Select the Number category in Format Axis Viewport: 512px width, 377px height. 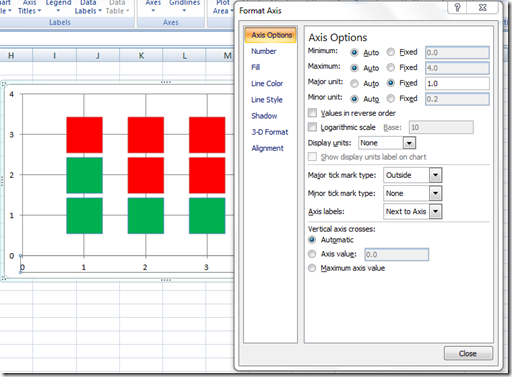point(264,51)
